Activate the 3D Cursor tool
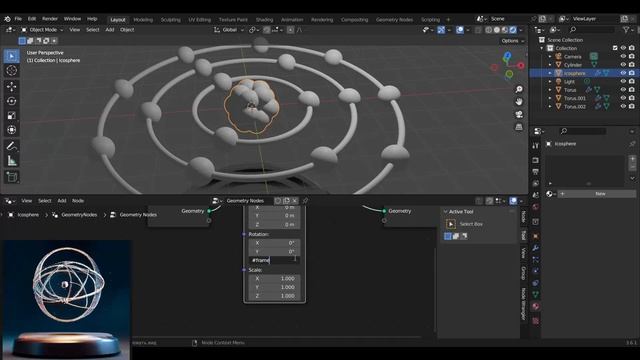This screenshot has width=640, height=360. click(x=11, y=70)
